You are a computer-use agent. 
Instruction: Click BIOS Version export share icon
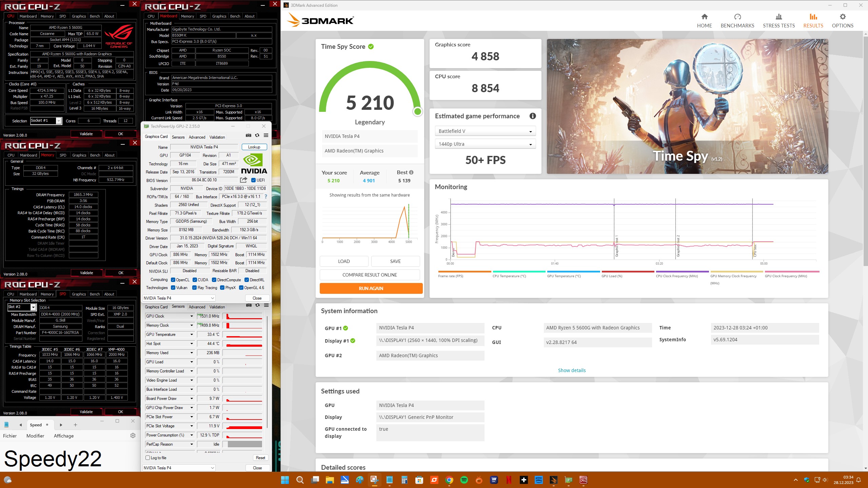coord(243,180)
